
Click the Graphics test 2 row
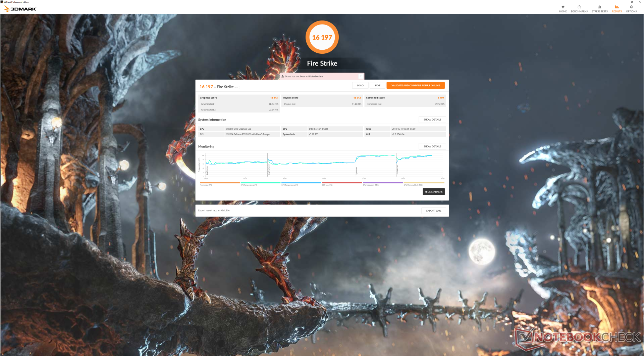tap(239, 110)
